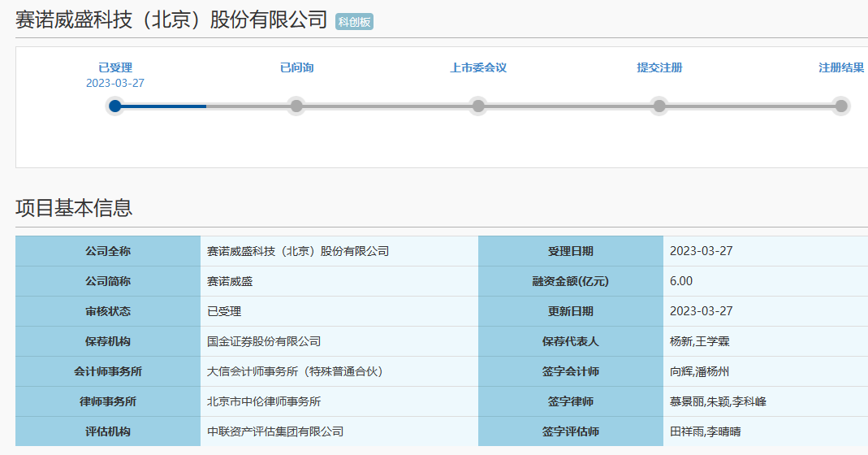Click 北京市中伦律师事务所 value cell

click(x=339, y=401)
